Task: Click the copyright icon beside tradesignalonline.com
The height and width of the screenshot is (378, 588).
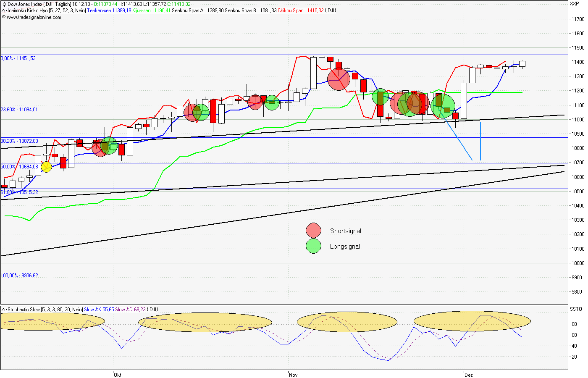Action: (4, 18)
